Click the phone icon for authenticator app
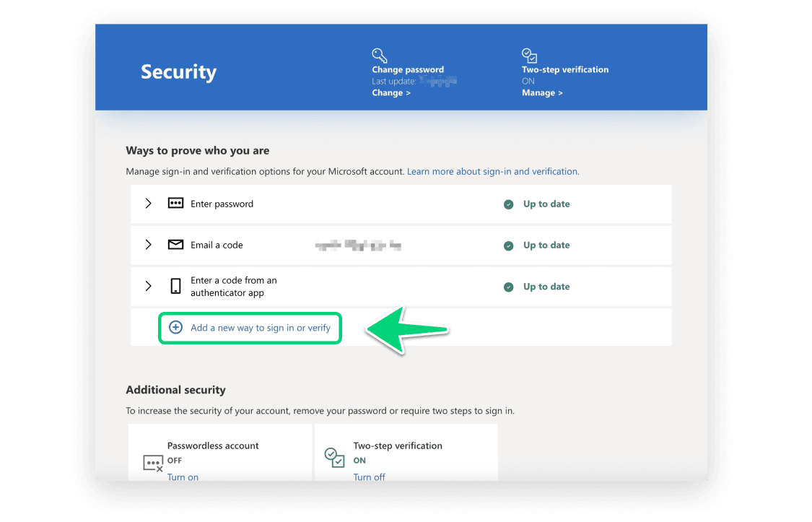The width and height of the screenshot is (812, 522). click(175, 287)
